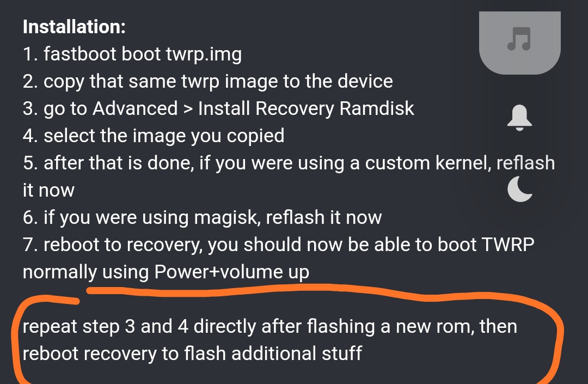
Task: Tap the music note media icon
Action: 519,39
